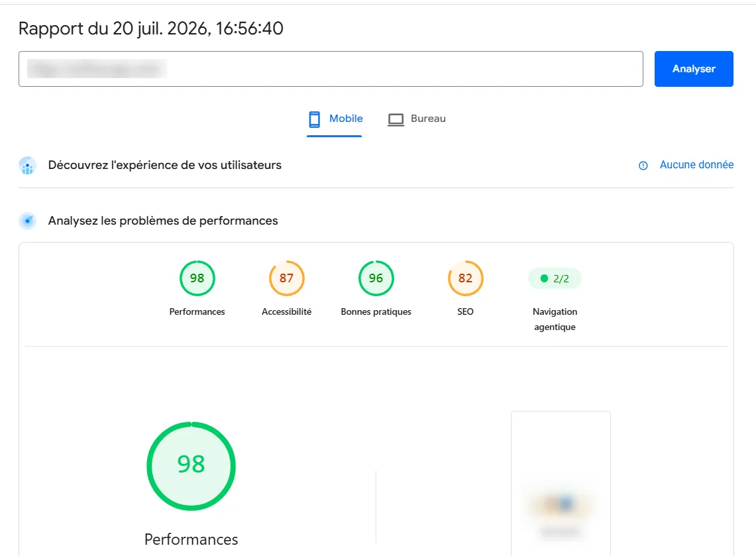Click the mobile phone icon
Screen dimensions: 756x556
pos(314,119)
